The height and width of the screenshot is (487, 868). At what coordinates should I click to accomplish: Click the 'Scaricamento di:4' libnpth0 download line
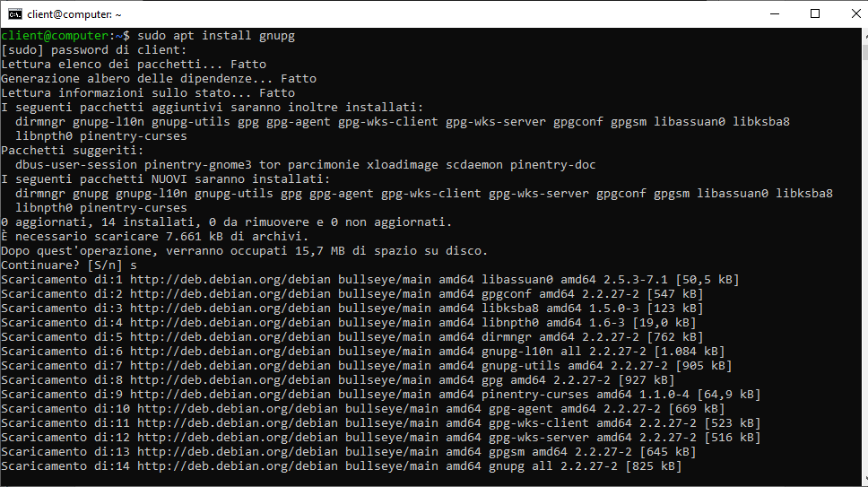[348, 323]
